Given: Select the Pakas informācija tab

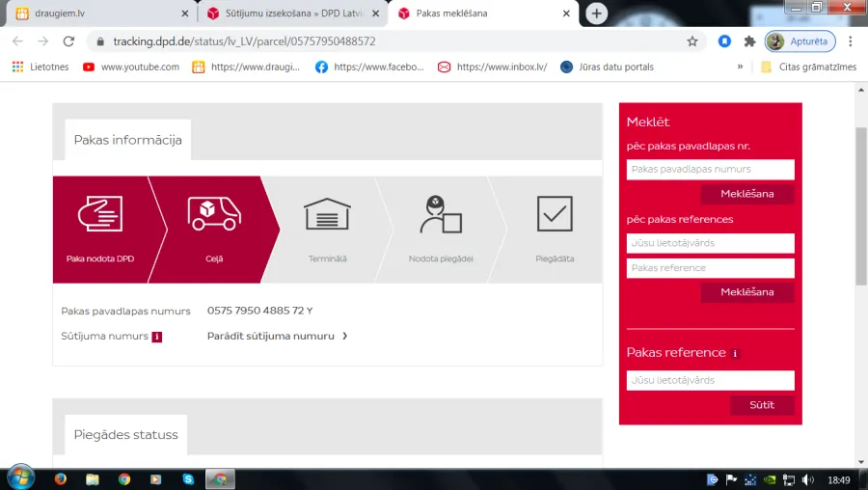Looking at the screenshot, I should click(x=128, y=140).
